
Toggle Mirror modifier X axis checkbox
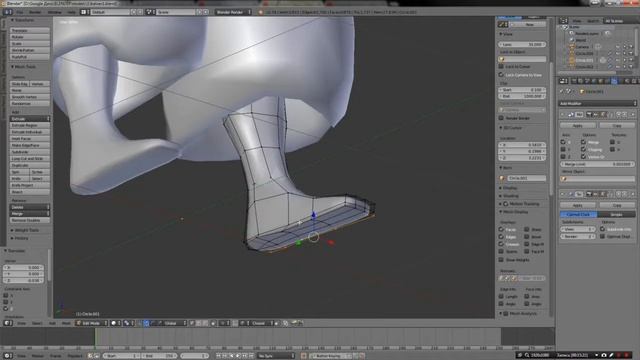pos(563,142)
